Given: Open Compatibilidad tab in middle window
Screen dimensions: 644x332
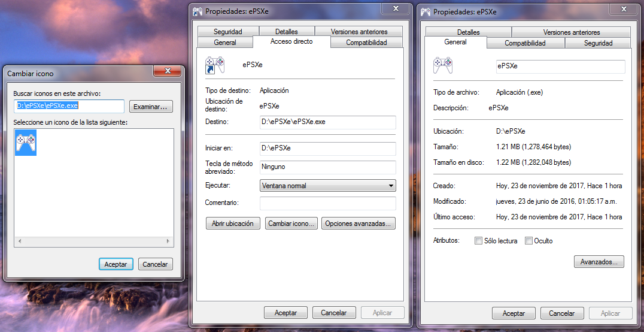Looking at the screenshot, I should pos(366,43).
